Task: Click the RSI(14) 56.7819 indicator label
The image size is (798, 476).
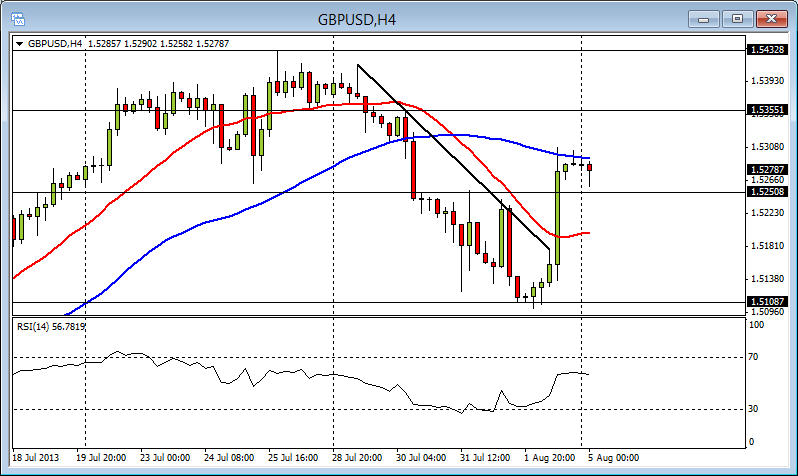Action: [51, 327]
